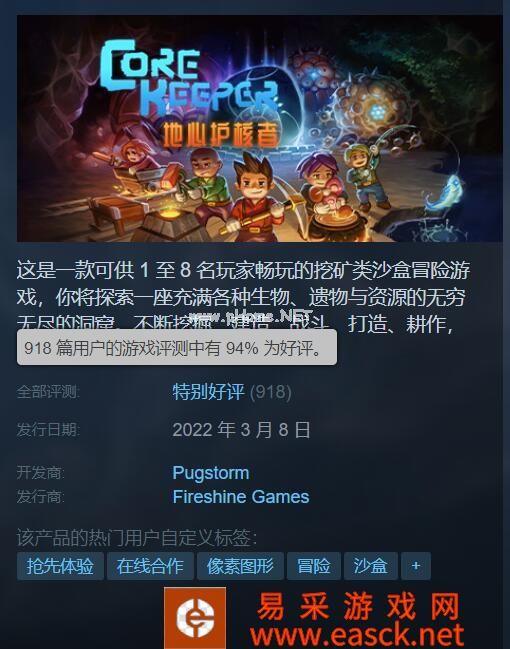This screenshot has height=649, width=510.
Task: Visit the Fireshine Games publisher link
Action: 241,497
